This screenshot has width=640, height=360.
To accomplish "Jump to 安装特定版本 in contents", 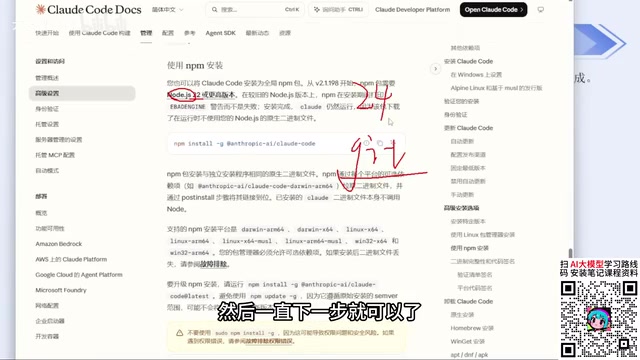I will pos(468,221).
